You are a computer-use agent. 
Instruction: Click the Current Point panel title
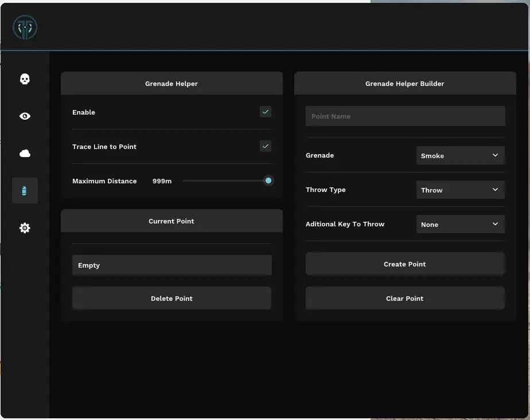pyautogui.click(x=172, y=221)
